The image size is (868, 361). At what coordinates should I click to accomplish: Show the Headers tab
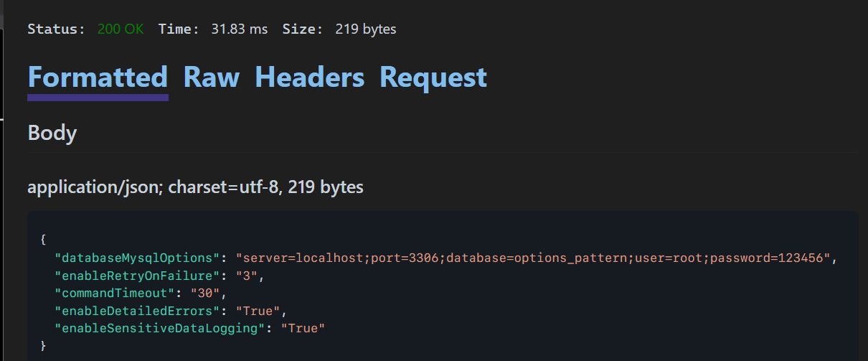[x=309, y=78]
